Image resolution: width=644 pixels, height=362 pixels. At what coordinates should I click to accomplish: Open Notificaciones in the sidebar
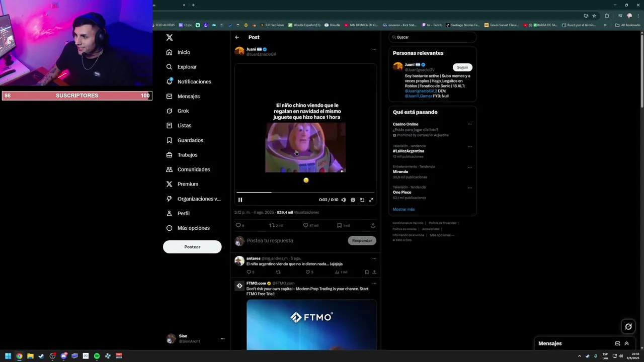[x=189, y=81]
